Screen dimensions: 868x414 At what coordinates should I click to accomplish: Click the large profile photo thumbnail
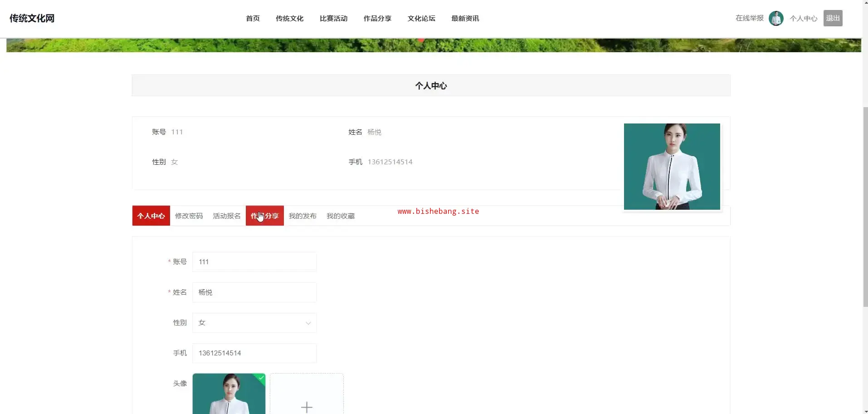click(672, 167)
